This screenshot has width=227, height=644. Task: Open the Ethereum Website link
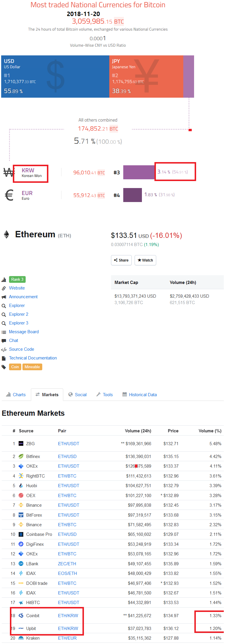coord(17,288)
